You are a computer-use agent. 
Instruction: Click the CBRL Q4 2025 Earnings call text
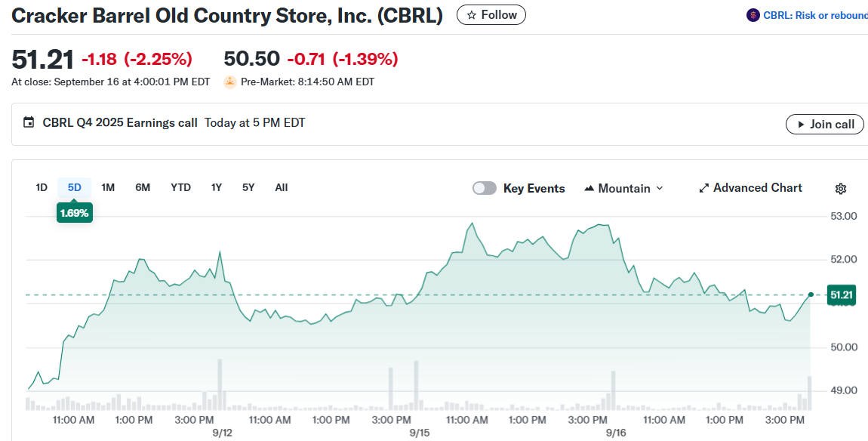tap(120, 123)
